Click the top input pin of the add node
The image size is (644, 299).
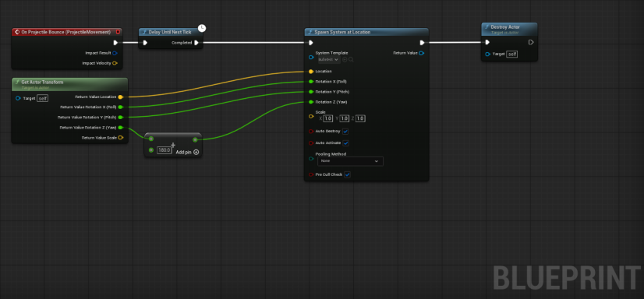coord(151,139)
